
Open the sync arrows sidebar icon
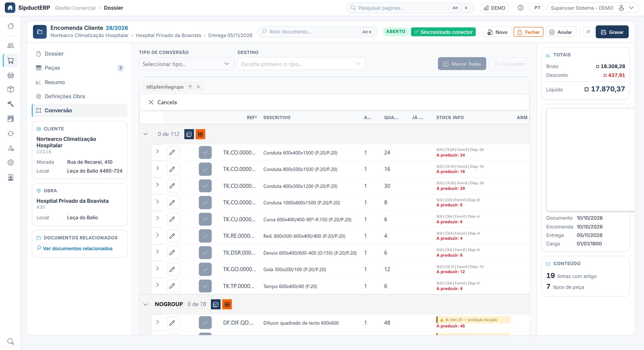coord(11,133)
